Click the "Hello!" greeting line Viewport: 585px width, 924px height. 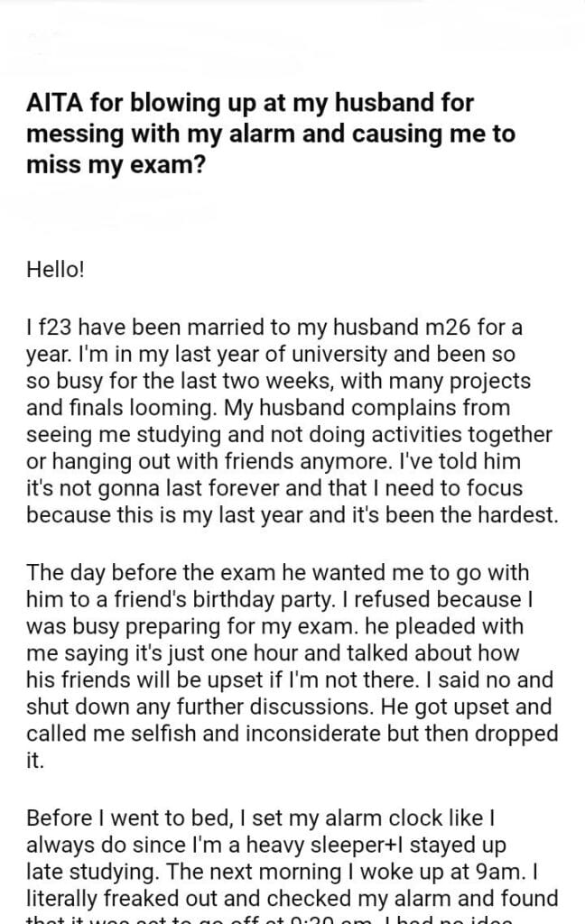point(56,269)
